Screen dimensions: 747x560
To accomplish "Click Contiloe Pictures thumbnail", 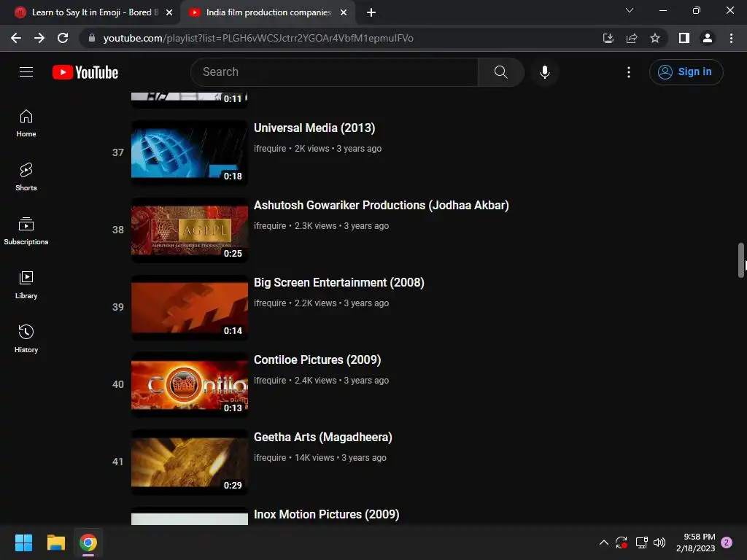I will pyautogui.click(x=190, y=384).
